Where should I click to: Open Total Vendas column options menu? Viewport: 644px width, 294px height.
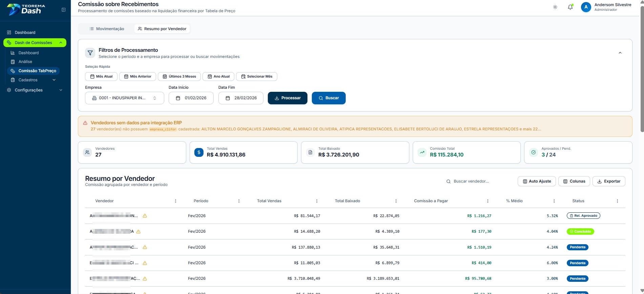click(x=317, y=201)
